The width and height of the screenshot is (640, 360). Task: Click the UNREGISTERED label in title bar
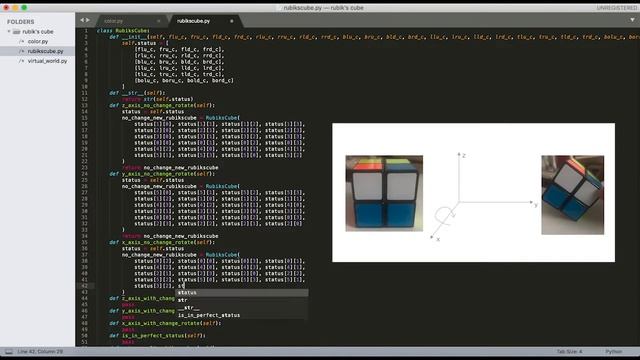coord(616,8)
